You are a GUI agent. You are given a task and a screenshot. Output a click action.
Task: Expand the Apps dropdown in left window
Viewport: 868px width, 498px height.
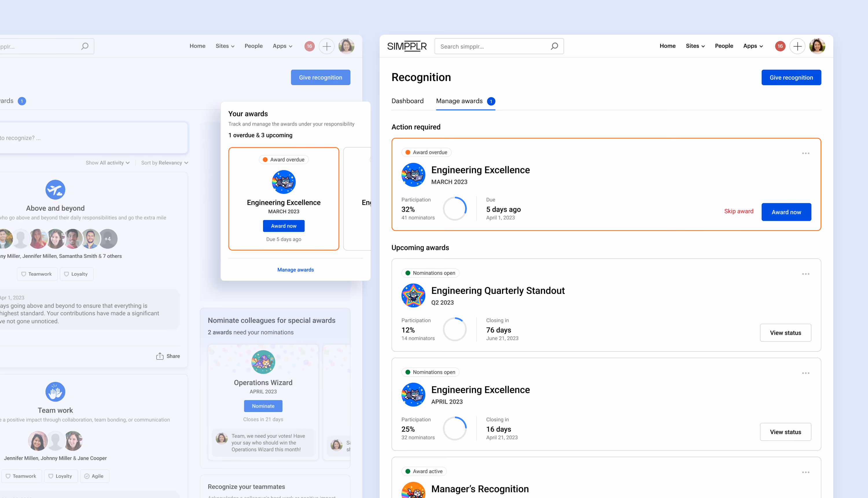pyautogui.click(x=282, y=46)
